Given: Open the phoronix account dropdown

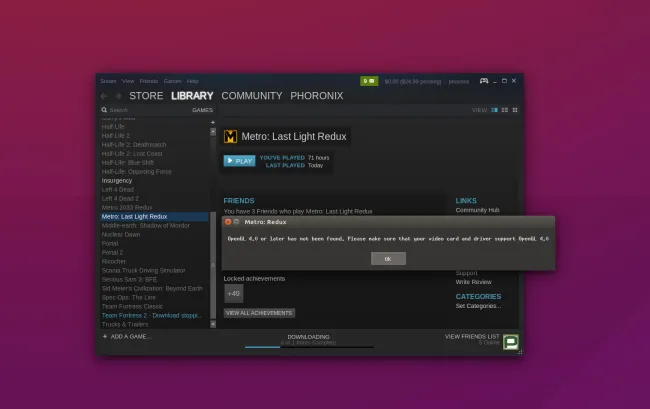Looking at the screenshot, I should coord(458,82).
